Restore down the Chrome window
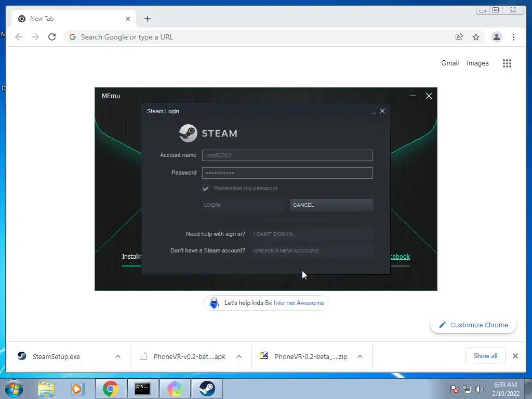 [496, 10]
